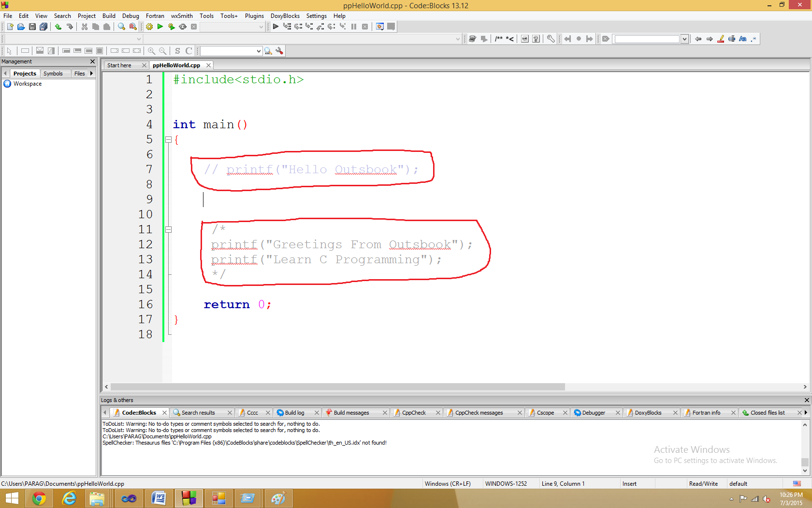Toggle highlight of search occurrences
Image resolution: width=812 pixels, height=508 pixels.
[x=721, y=39]
